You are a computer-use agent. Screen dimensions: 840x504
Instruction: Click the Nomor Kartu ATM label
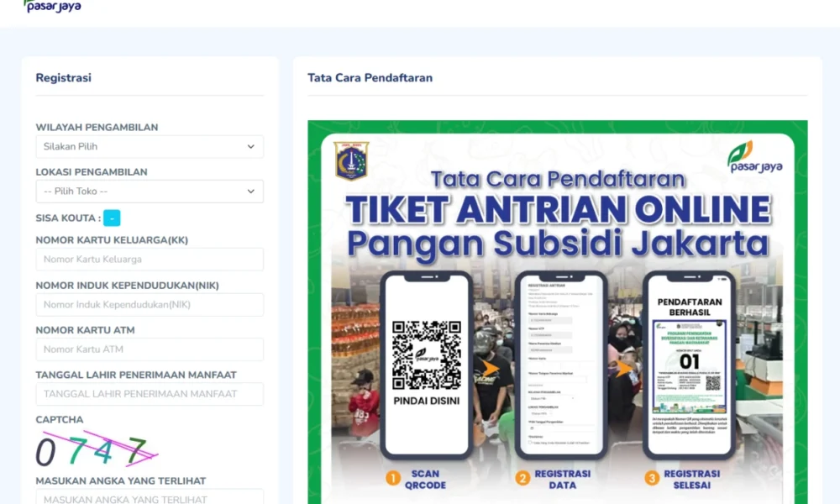(x=85, y=330)
